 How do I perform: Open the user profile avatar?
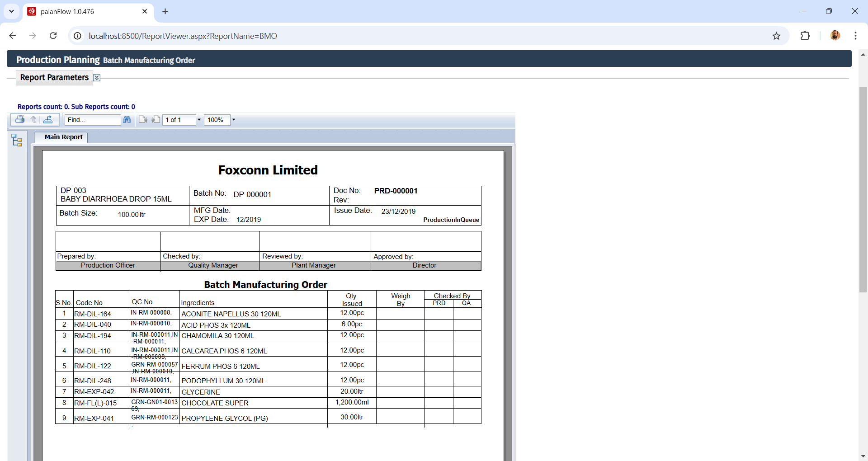click(x=835, y=35)
